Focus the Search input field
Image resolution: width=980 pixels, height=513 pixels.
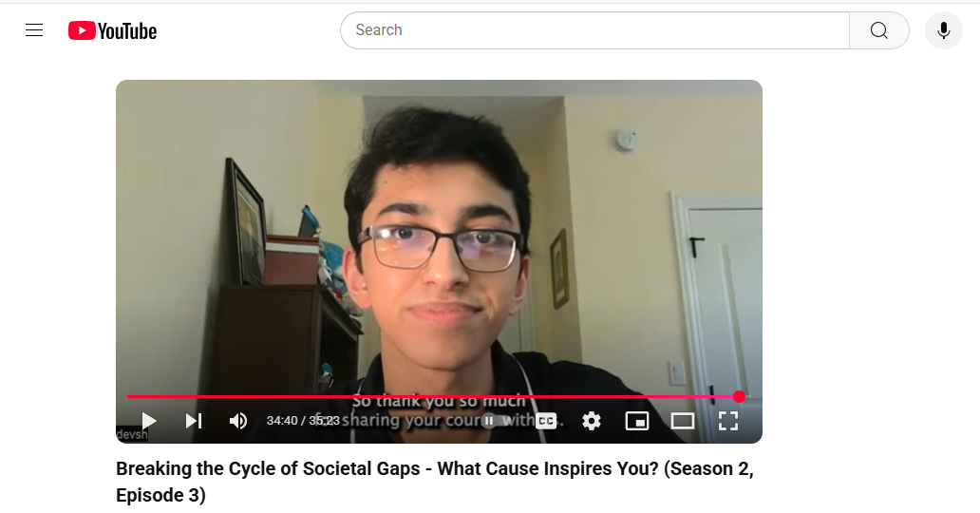tap(594, 30)
